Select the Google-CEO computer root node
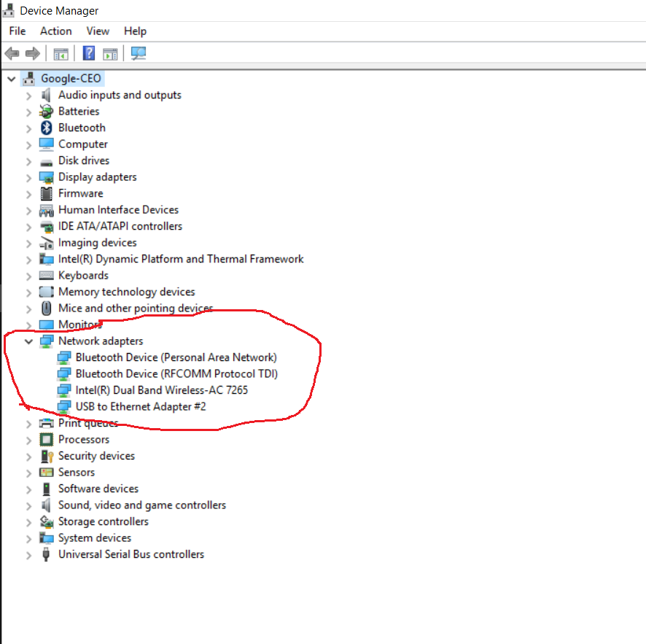646x644 pixels. [71, 78]
